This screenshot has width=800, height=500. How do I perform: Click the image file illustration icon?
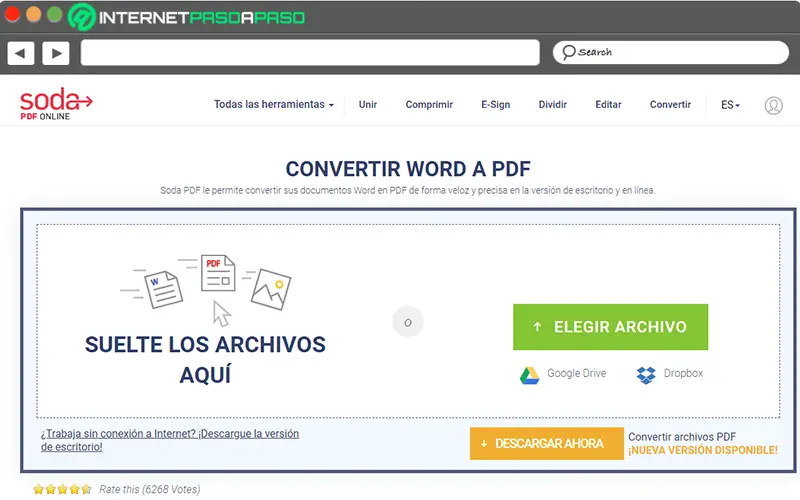click(x=271, y=289)
